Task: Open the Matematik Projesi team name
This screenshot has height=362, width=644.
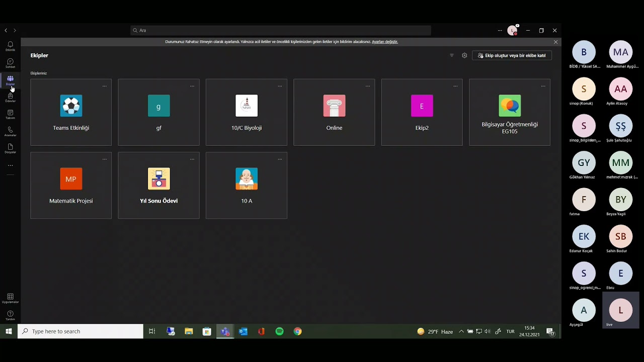Action: pyautogui.click(x=71, y=201)
